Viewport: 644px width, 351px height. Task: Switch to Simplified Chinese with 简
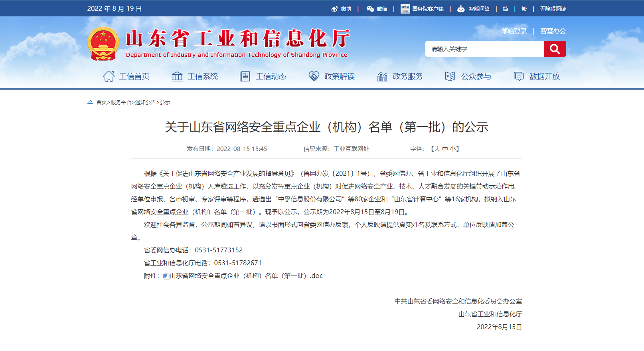506,9
